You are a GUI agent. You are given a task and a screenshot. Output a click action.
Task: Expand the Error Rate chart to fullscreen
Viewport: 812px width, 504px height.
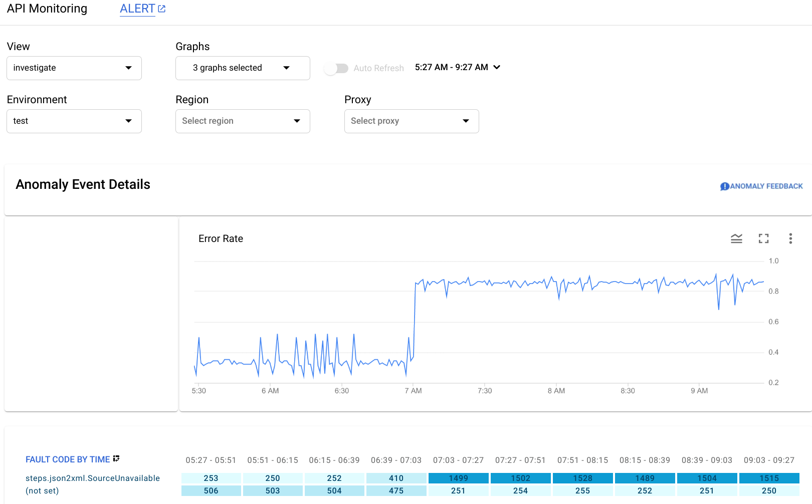click(x=763, y=239)
